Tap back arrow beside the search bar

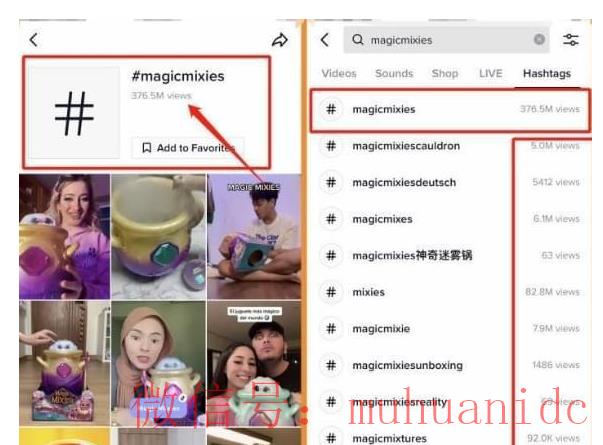click(x=324, y=40)
